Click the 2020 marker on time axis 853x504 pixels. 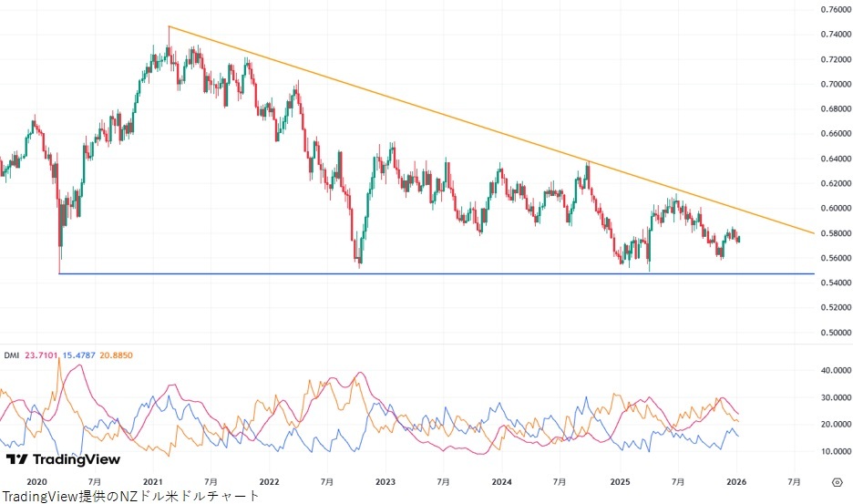point(36,480)
